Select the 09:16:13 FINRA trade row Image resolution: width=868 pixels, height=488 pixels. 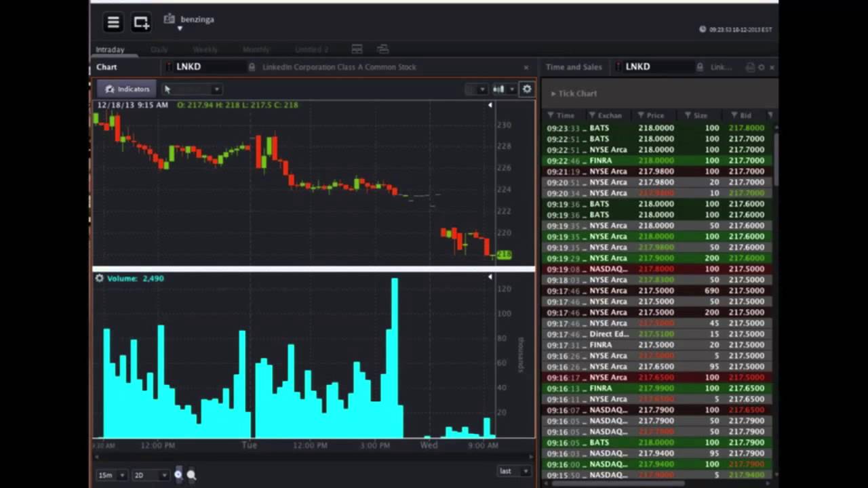(657, 388)
